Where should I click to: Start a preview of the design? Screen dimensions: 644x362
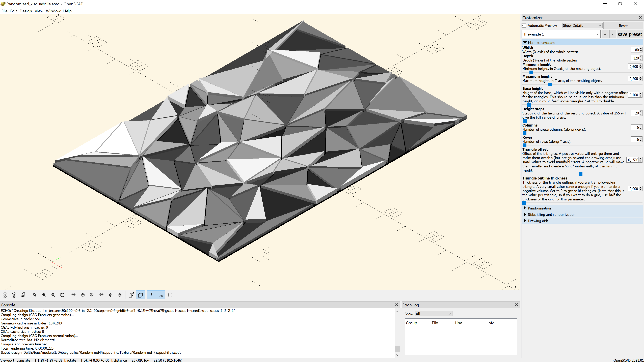pos(5,295)
